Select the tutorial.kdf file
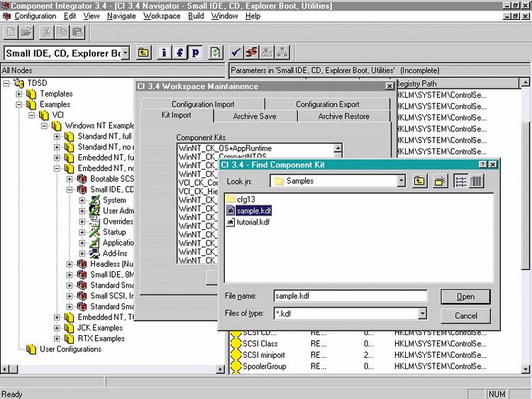This screenshot has width=532, height=399. pyautogui.click(x=252, y=222)
